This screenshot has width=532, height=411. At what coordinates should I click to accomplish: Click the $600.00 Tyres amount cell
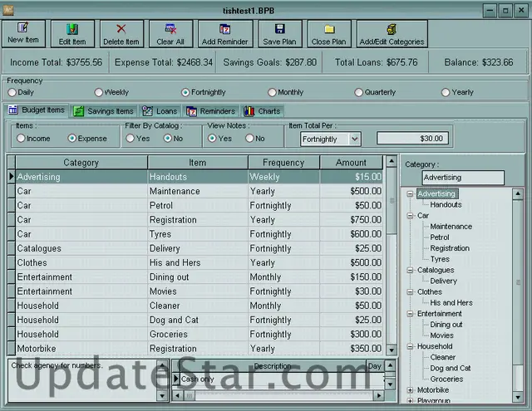point(351,234)
